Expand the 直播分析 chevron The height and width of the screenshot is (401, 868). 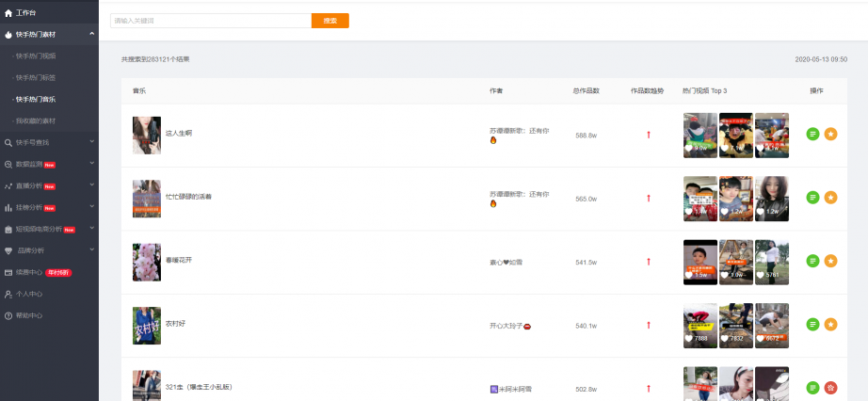(92, 185)
